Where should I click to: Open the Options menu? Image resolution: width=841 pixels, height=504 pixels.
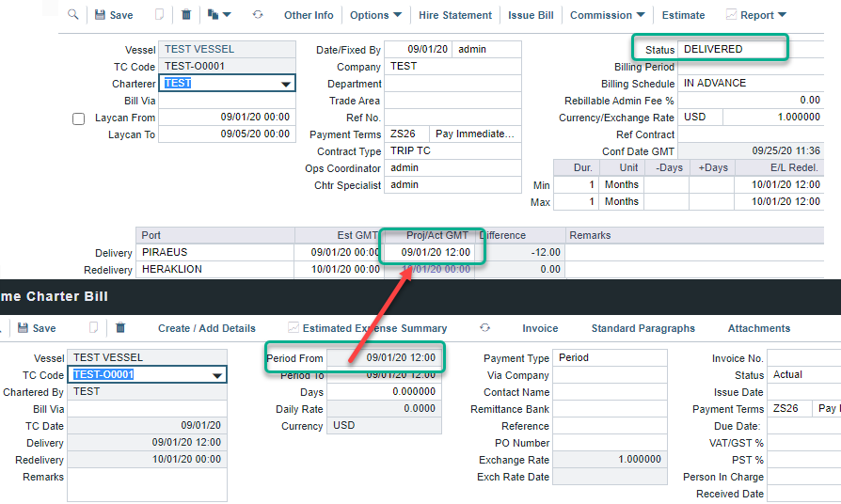[375, 15]
